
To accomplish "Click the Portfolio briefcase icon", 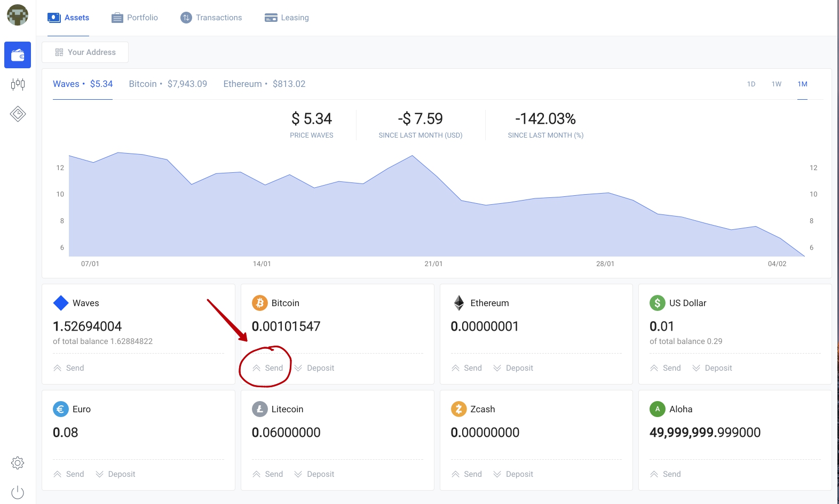I will [x=117, y=18].
